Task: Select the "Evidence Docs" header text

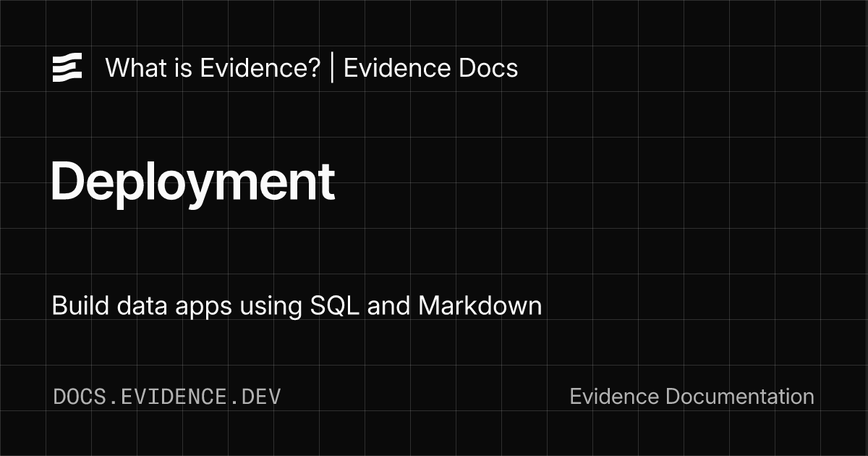Action: tap(430, 68)
